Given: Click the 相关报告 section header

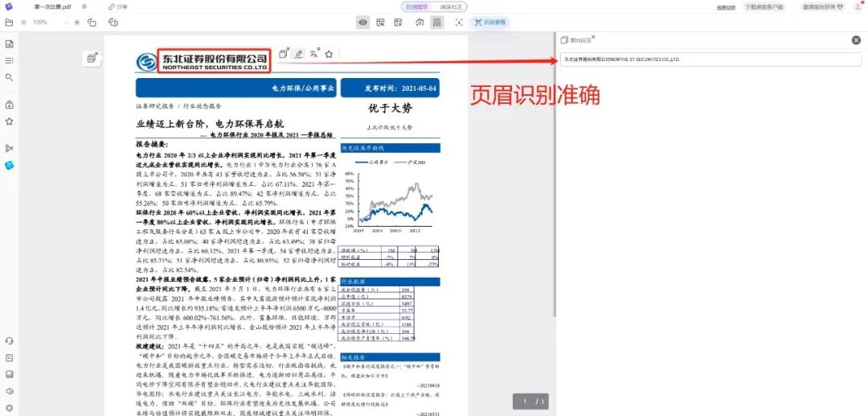Looking at the screenshot, I should click(391, 357).
